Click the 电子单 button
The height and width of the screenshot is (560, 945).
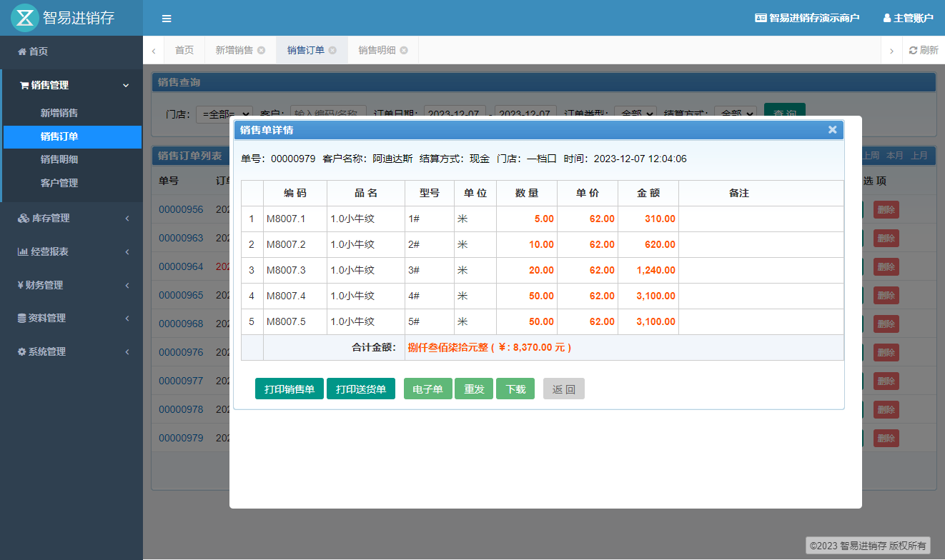tap(428, 389)
